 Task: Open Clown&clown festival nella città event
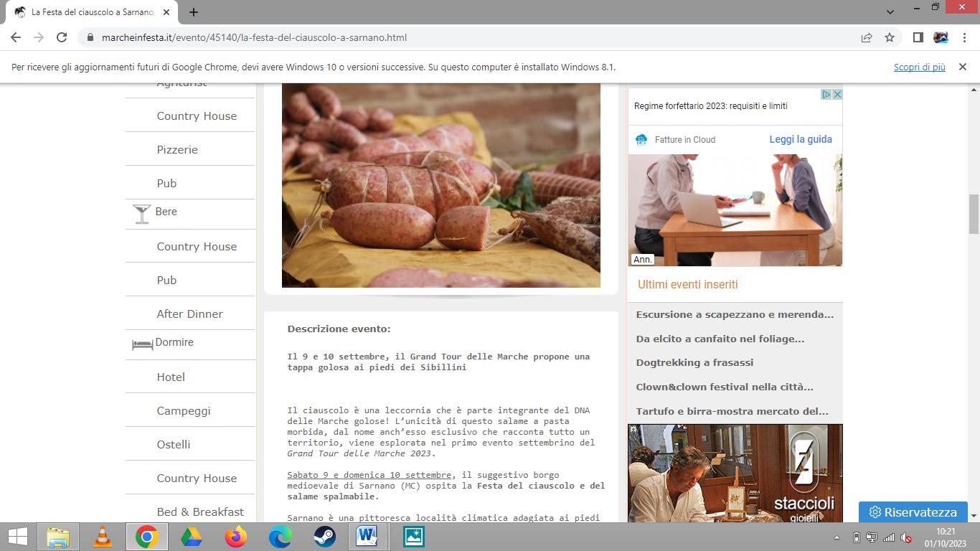725,387
